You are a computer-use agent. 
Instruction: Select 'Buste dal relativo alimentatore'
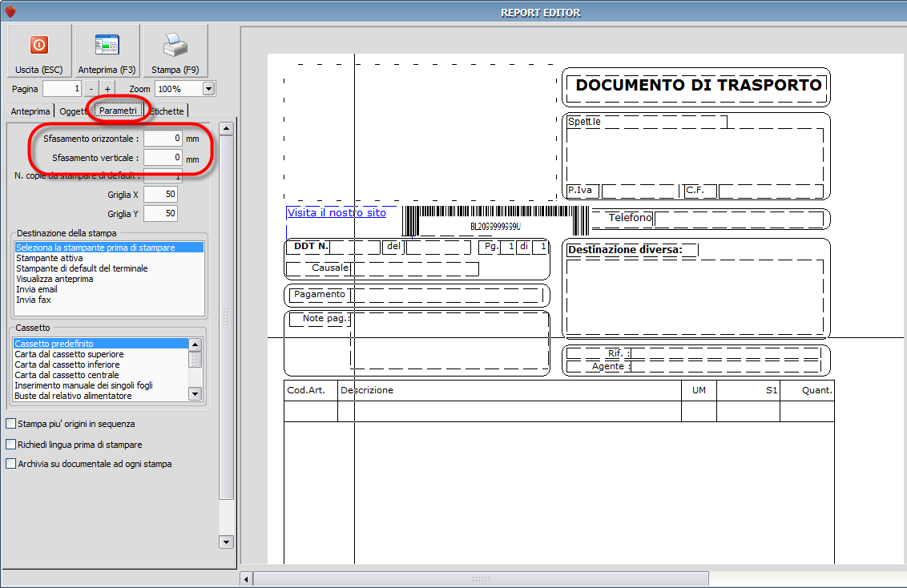click(101, 396)
